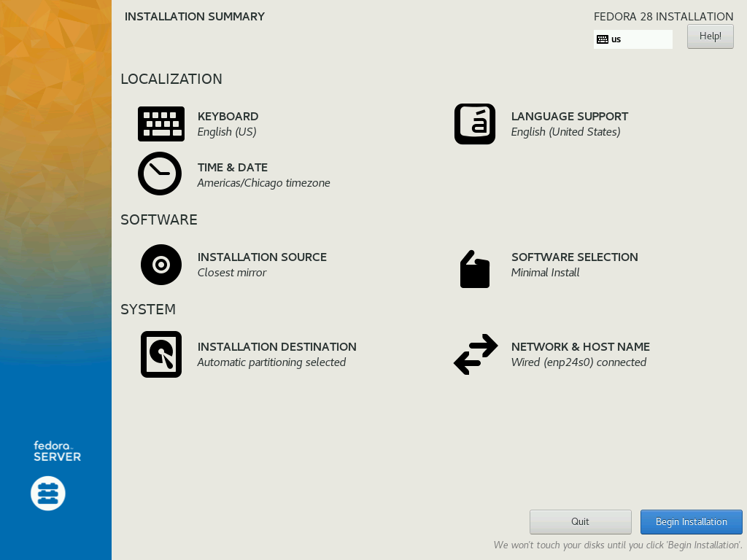Start setup with Begin Installation button
This screenshot has height=560, width=747.
coord(691,522)
